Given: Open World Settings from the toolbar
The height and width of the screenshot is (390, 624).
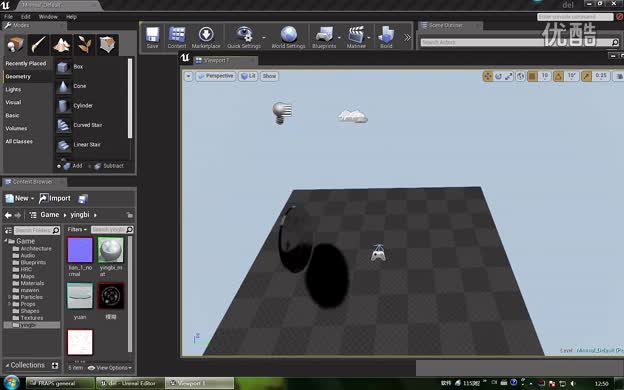Looking at the screenshot, I should click(x=288, y=37).
